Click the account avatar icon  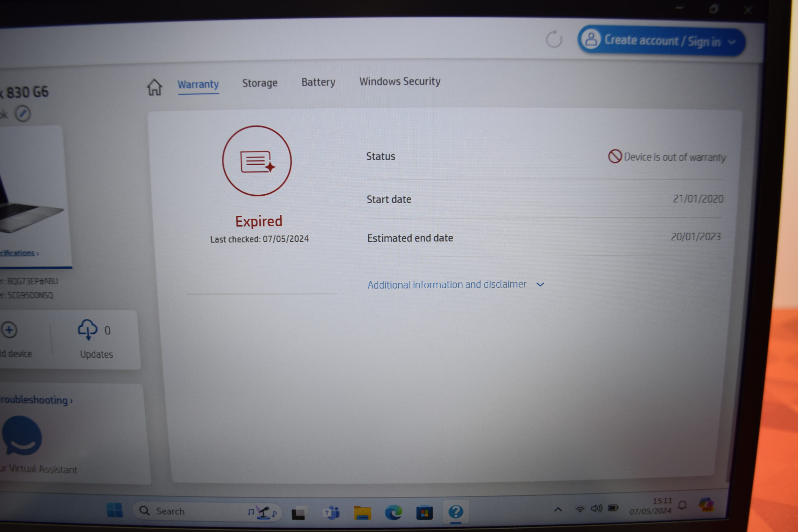coord(591,39)
